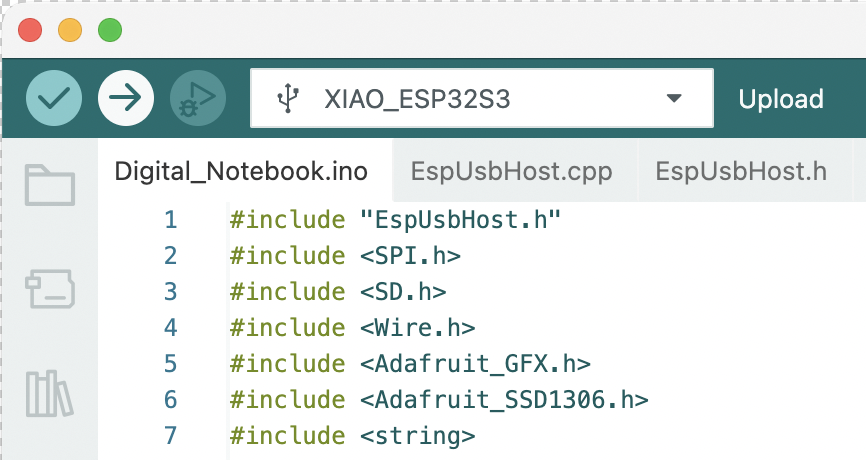
Task: Click line number 7 in gutter
Action: click(169, 436)
